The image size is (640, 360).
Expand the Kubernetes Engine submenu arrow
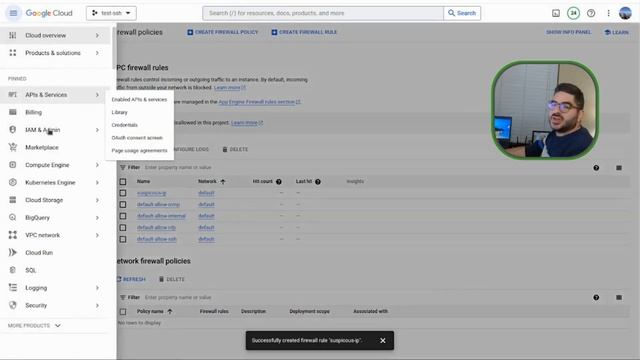tap(97, 182)
